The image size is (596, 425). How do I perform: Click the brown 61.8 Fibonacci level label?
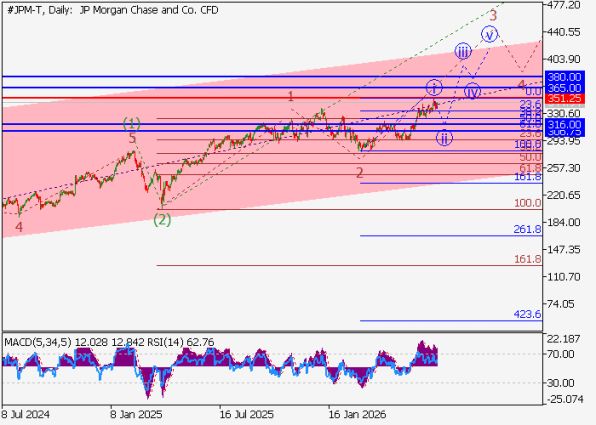pyautogui.click(x=530, y=168)
